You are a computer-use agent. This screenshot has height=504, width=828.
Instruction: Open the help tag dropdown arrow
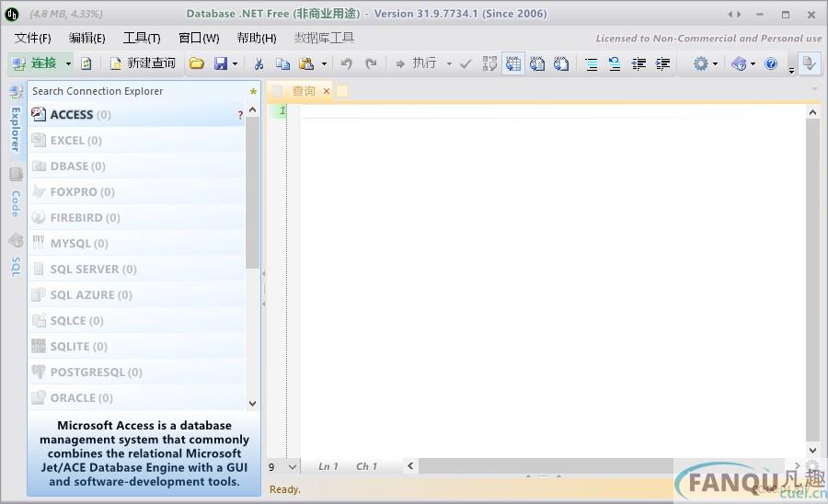click(x=753, y=63)
